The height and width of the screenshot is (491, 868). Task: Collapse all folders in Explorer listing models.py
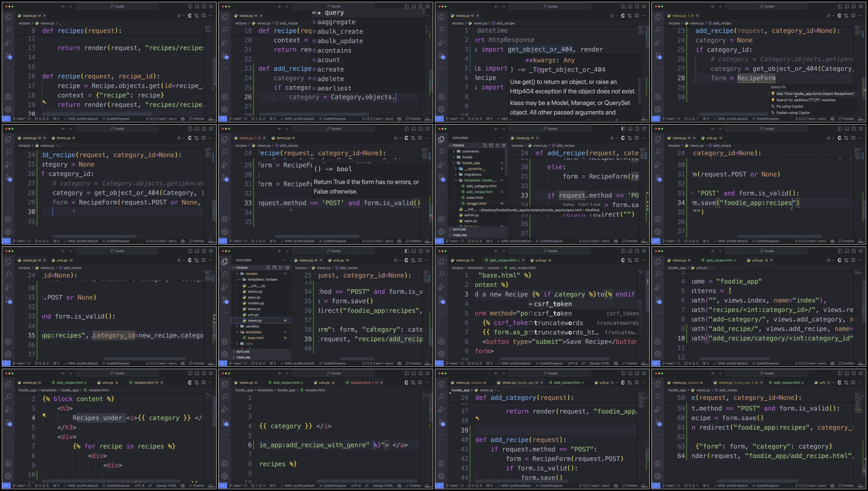tap(287, 268)
